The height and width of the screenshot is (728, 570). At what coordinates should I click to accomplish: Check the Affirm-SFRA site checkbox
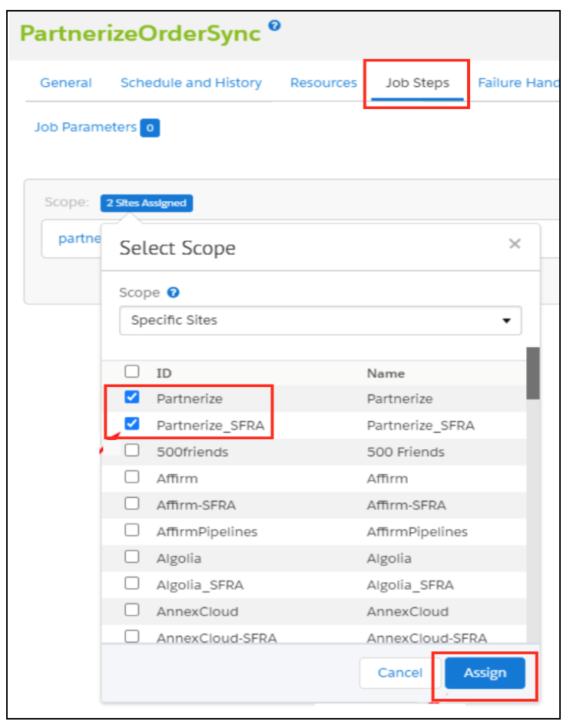tap(132, 503)
